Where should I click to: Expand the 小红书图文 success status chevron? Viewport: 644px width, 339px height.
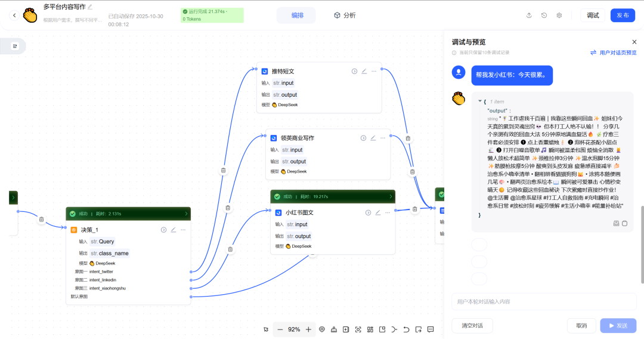pos(391,196)
